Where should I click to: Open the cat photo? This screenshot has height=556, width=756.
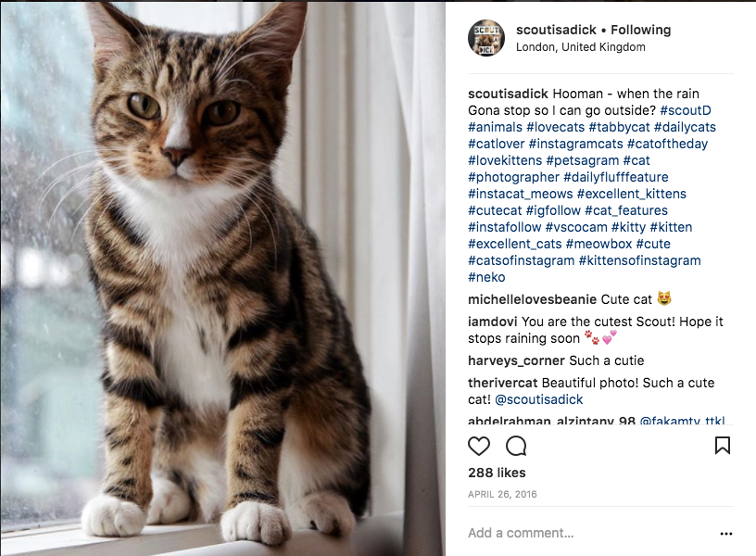pos(222,278)
